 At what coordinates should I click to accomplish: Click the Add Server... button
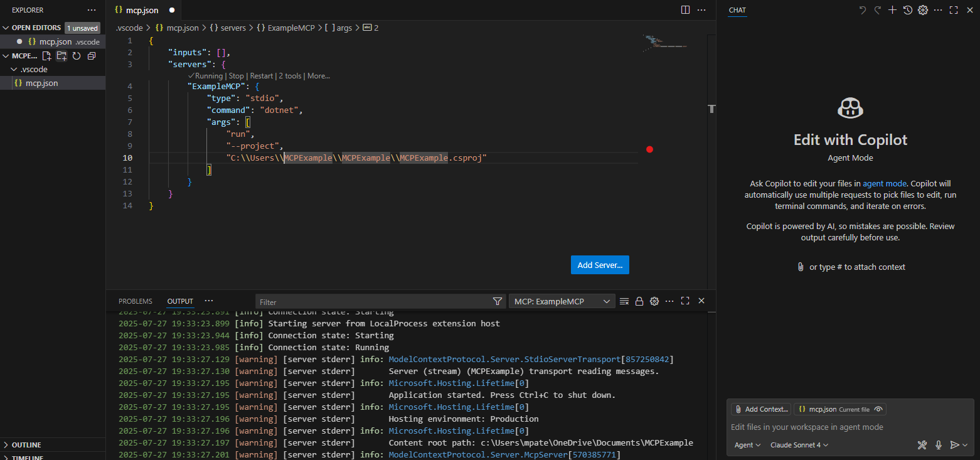coord(600,265)
